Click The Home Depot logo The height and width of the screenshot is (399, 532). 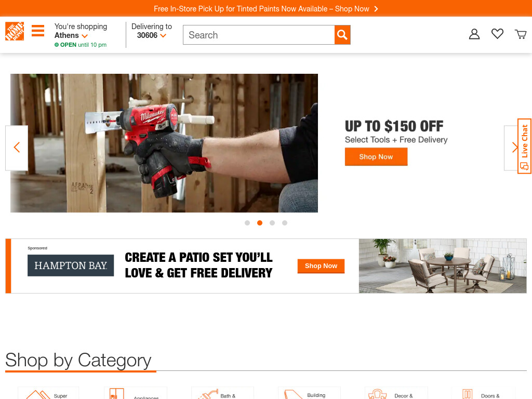(x=15, y=31)
